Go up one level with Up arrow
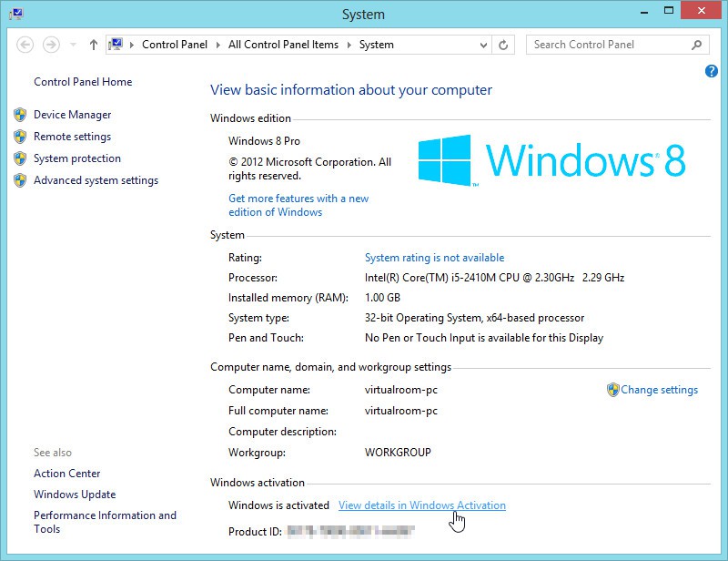This screenshot has width=728, height=561. (94, 46)
